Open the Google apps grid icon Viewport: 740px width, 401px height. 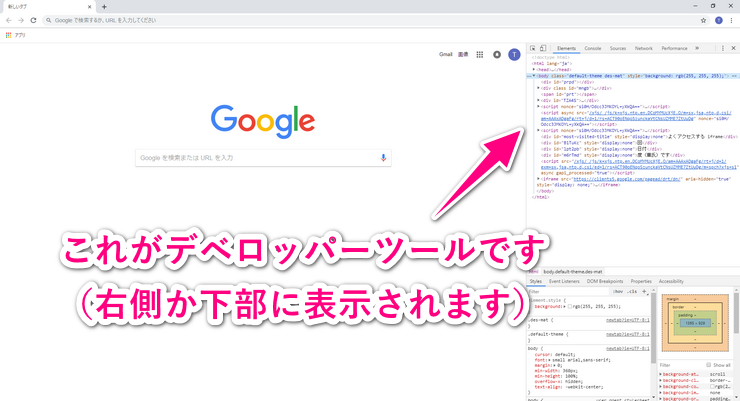(x=479, y=55)
